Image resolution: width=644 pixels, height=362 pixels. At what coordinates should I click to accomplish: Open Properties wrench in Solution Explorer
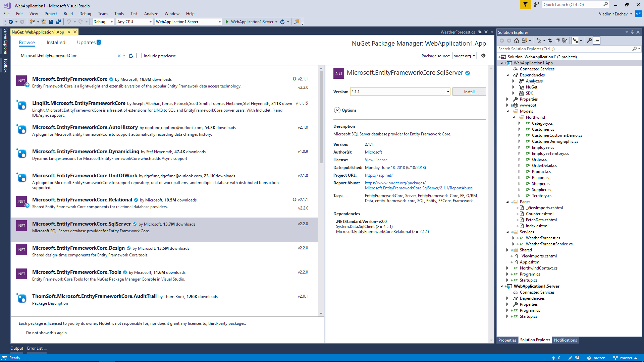(589, 41)
